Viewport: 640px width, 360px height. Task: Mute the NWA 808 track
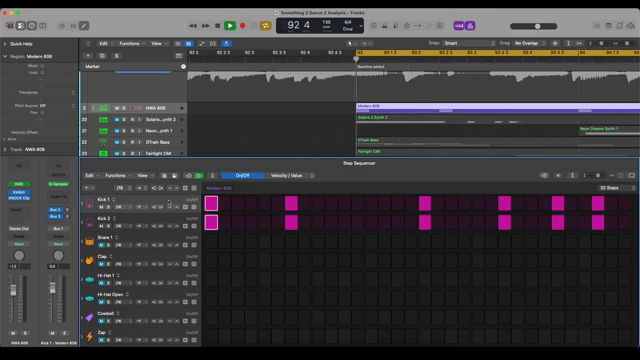(117, 108)
